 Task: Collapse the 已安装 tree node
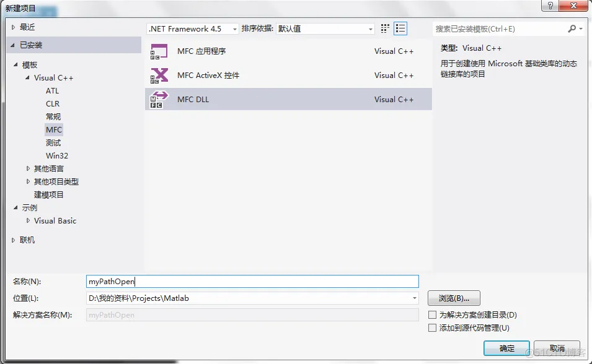12,45
